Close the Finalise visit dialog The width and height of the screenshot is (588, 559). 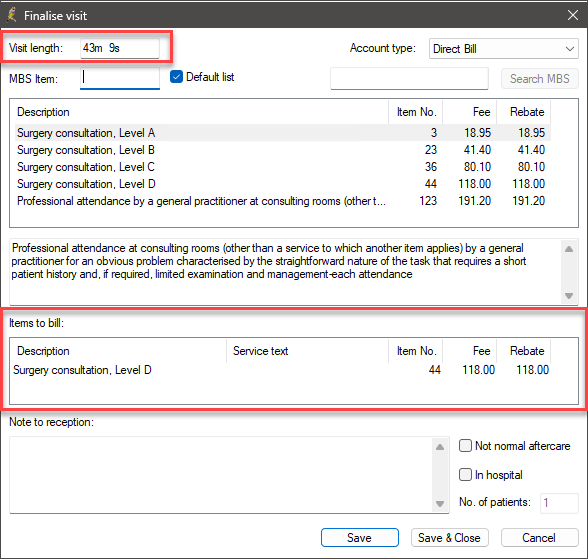coord(572,15)
